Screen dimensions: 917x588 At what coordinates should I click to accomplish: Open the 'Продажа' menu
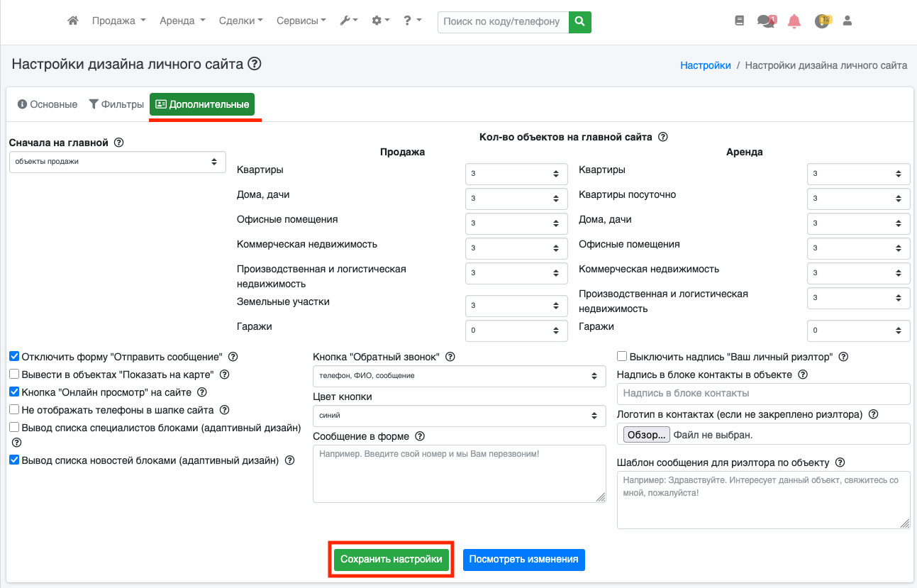tap(118, 21)
